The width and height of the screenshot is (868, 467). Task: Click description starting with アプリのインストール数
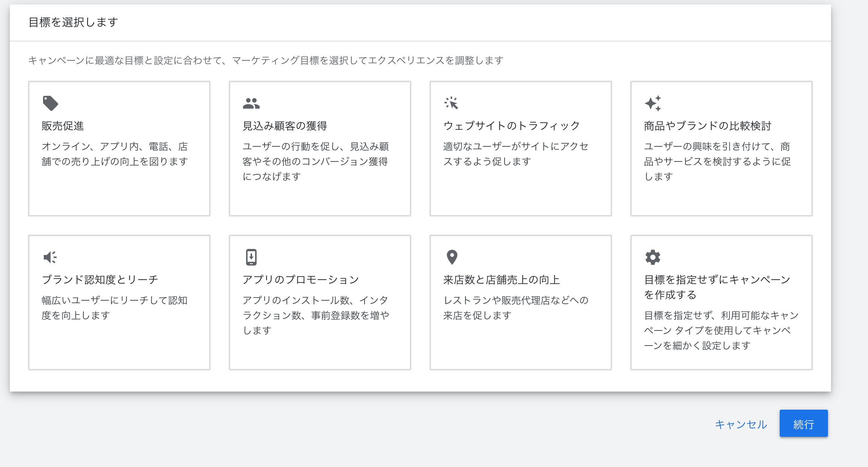pos(315,315)
